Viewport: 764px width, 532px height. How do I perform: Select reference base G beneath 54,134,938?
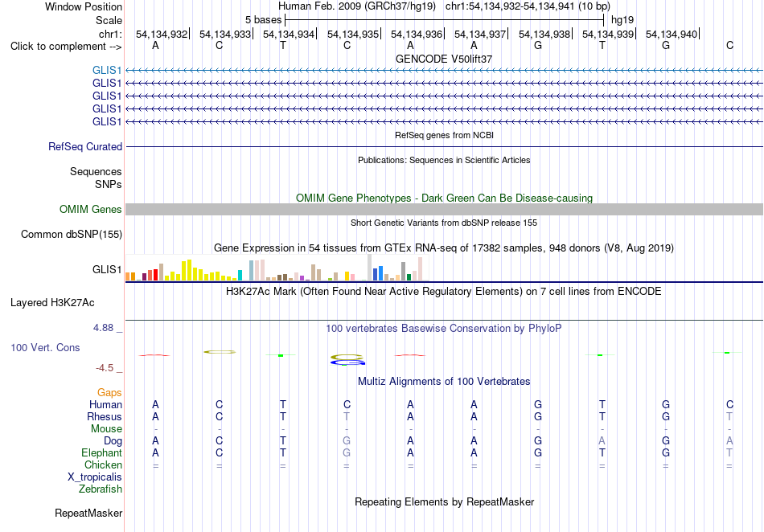(x=538, y=45)
